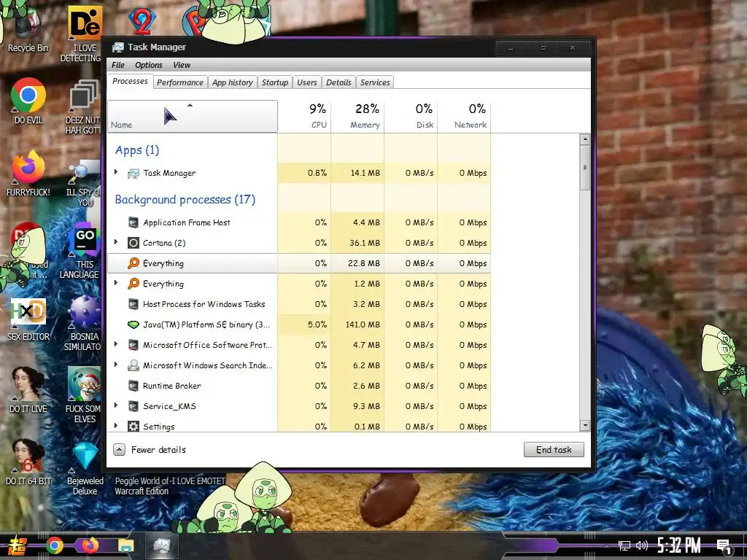Screen dimensions: 747x560
Task: Click the highlighted Everything magnifier icon
Action: click(133, 262)
